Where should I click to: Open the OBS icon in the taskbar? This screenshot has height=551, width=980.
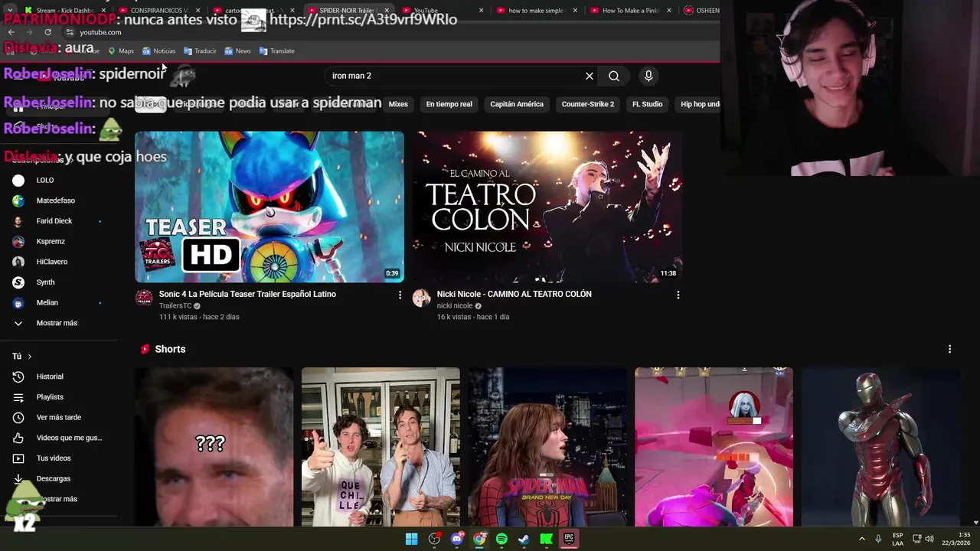(434, 539)
